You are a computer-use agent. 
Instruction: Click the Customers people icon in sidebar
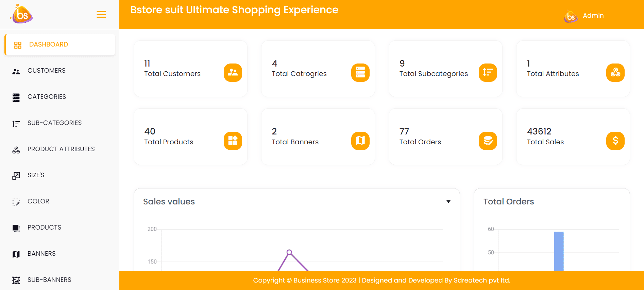(16, 71)
